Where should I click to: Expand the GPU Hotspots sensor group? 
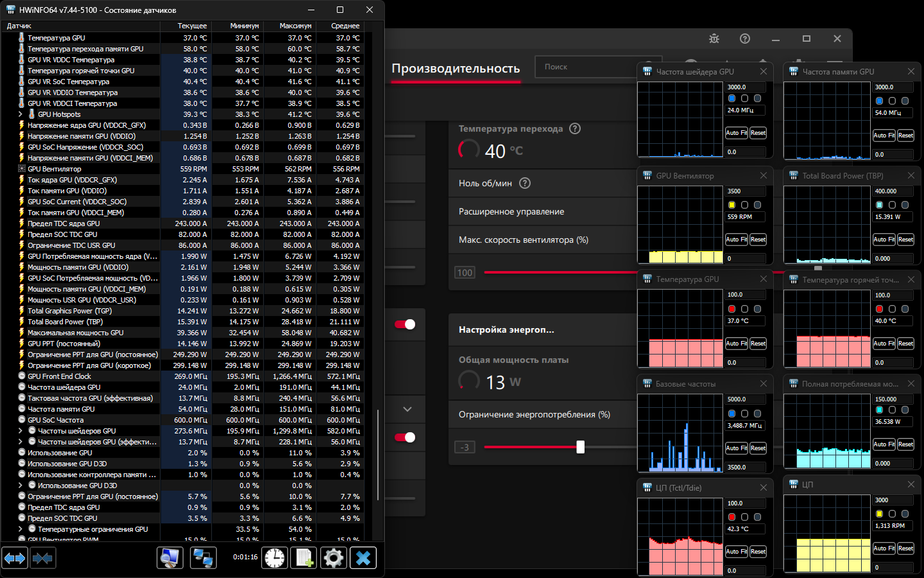[21, 114]
